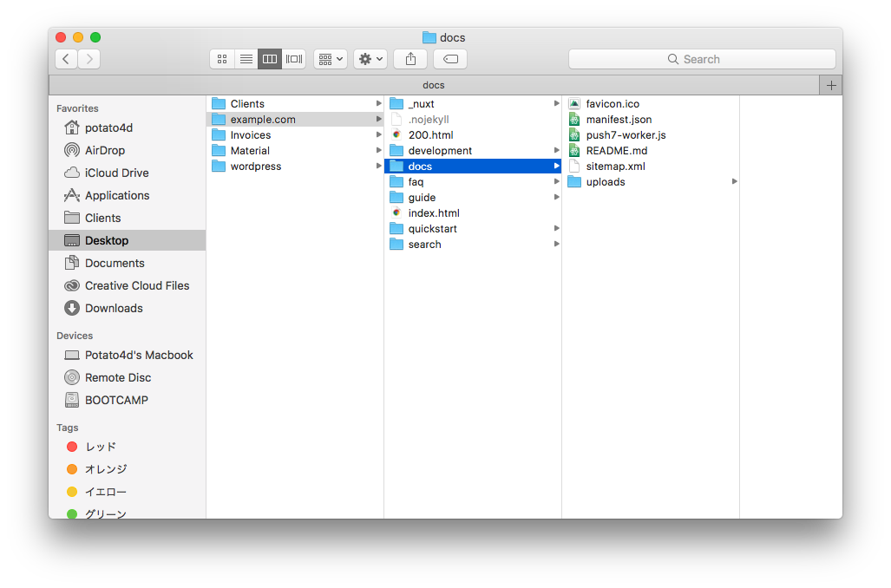Select the wordpress folder

point(295,167)
